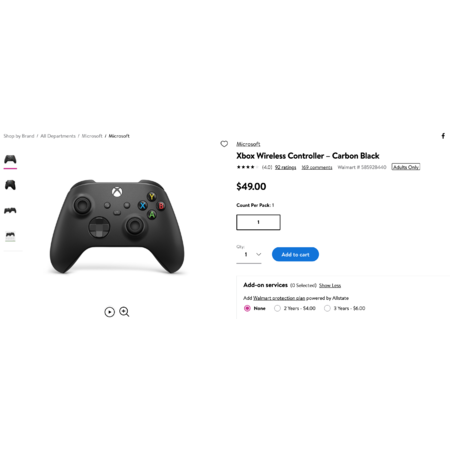Show second controller angled thumbnail

[x=10, y=185]
